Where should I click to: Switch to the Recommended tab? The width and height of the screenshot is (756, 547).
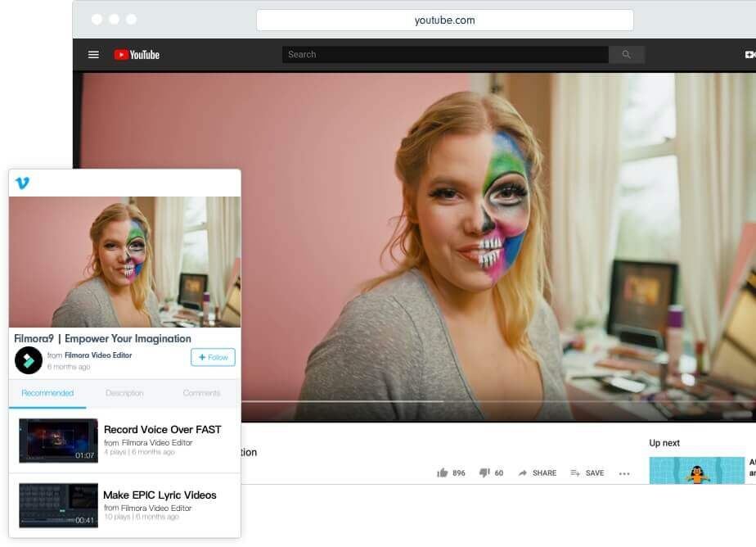(x=47, y=393)
